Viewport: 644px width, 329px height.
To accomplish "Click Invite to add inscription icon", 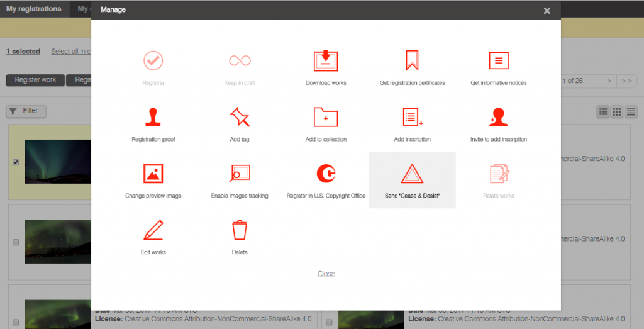I will (x=499, y=118).
